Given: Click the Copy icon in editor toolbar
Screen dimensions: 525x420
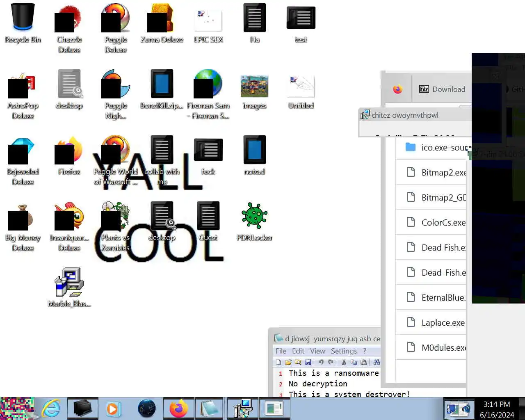Looking at the screenshot, I should pyautogui.click(x=354, y=362).
